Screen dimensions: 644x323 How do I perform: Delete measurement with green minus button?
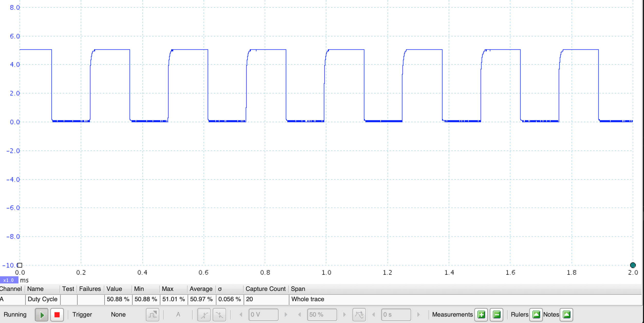(496, 315)
